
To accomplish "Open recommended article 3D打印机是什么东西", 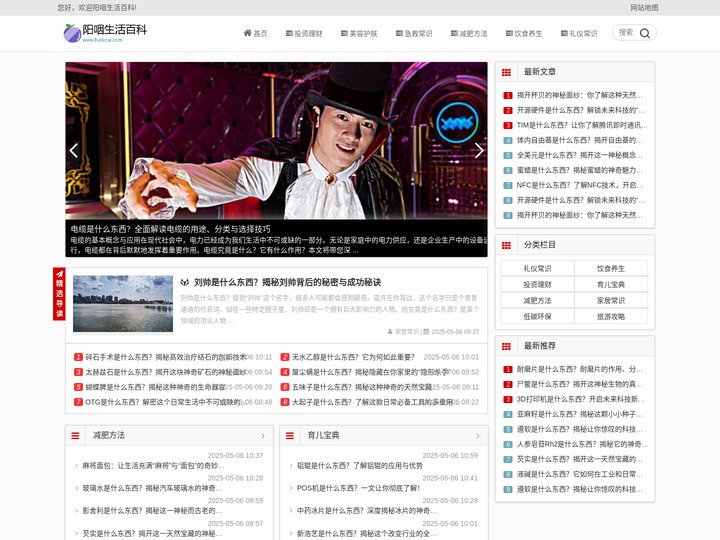I will [580, 399].
